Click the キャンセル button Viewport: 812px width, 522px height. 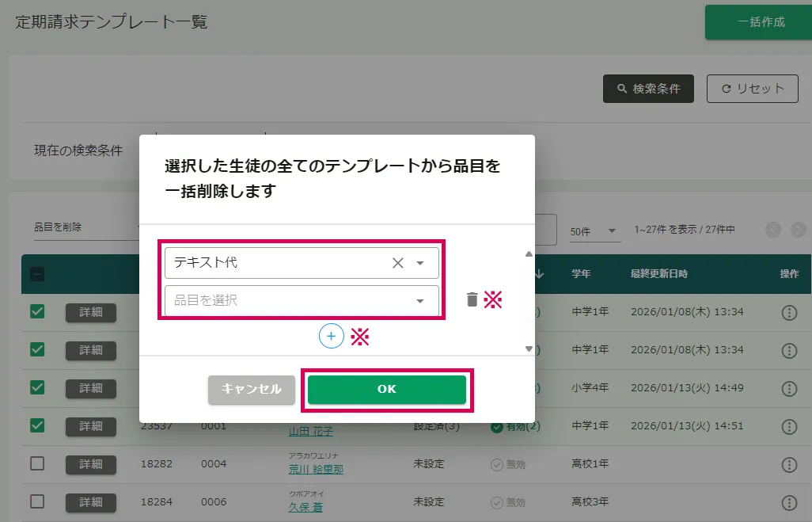pos(251,390)
